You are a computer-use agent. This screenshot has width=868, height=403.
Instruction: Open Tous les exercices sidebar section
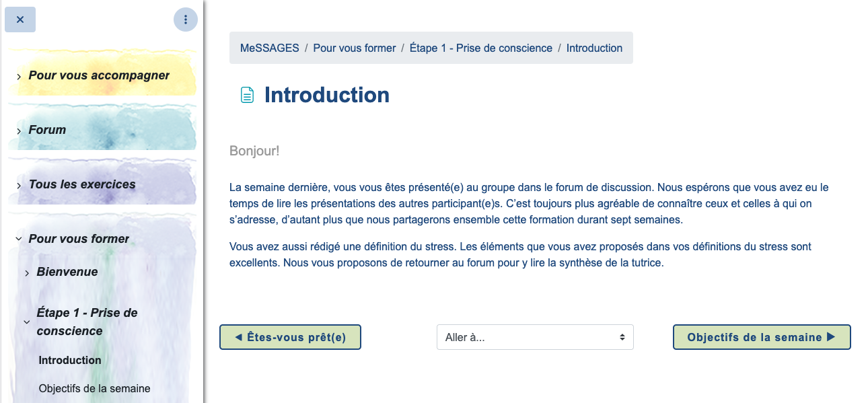[82, 184]
